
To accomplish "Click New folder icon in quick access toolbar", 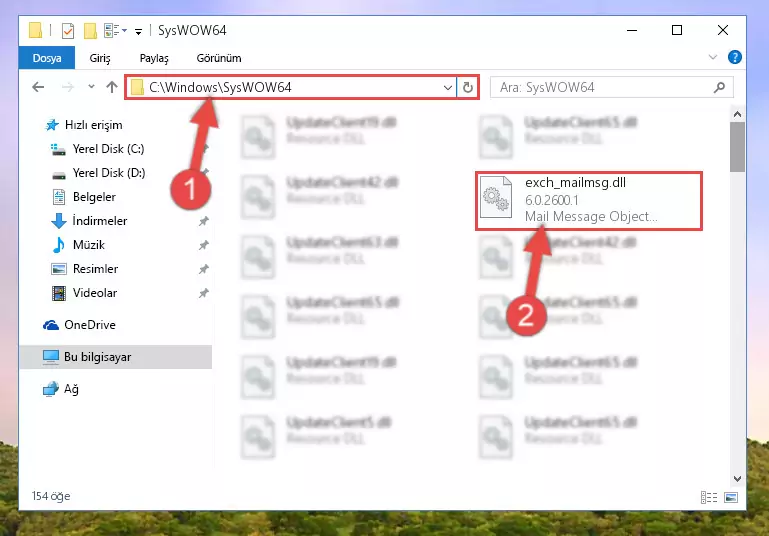I will pos(90,31).
